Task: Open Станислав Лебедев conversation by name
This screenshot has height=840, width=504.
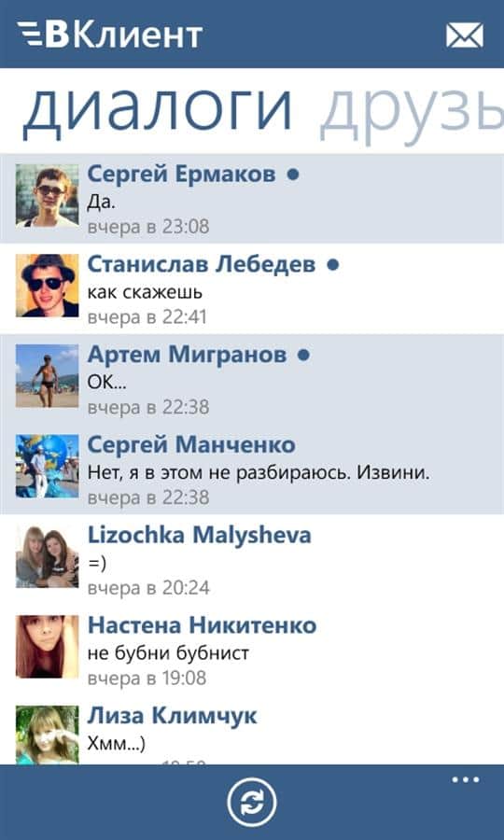Action: coord(202,265)
